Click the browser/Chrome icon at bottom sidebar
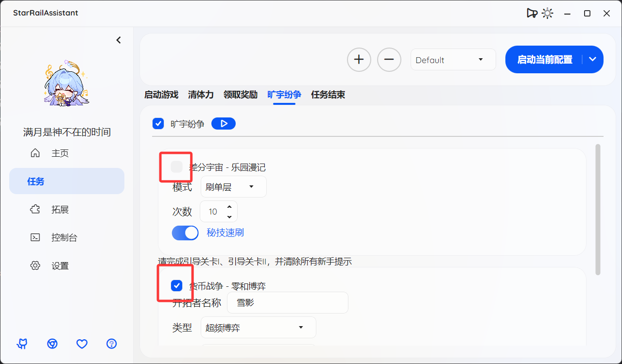The height and width of the screenshot is (364, 622). (x=52, y=344)
